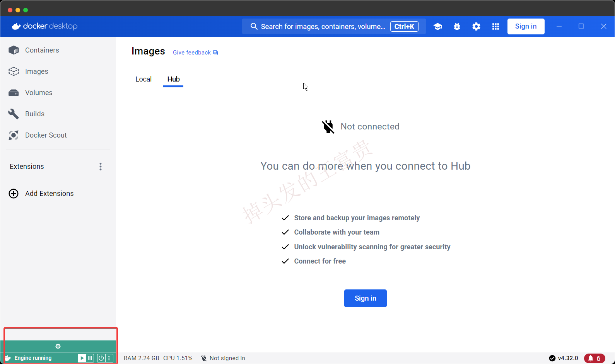Click Sign in button in header
This screenshot has height=364, width=615.
[526, 26]
